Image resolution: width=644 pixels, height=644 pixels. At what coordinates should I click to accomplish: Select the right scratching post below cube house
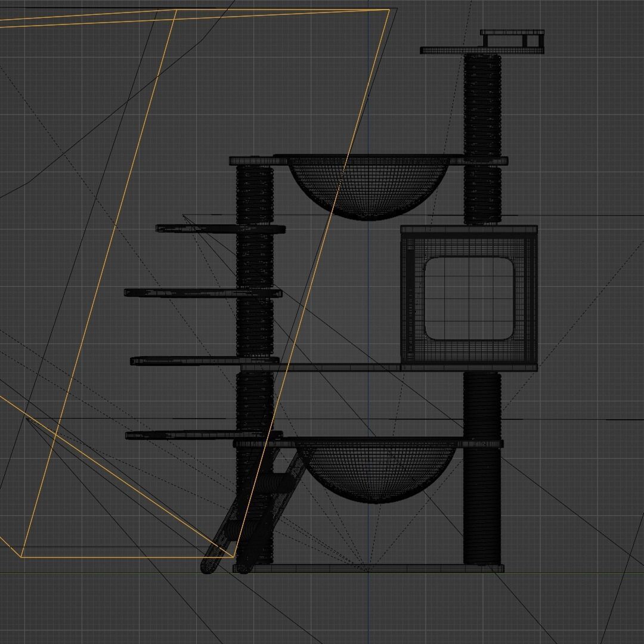[482, 468]
